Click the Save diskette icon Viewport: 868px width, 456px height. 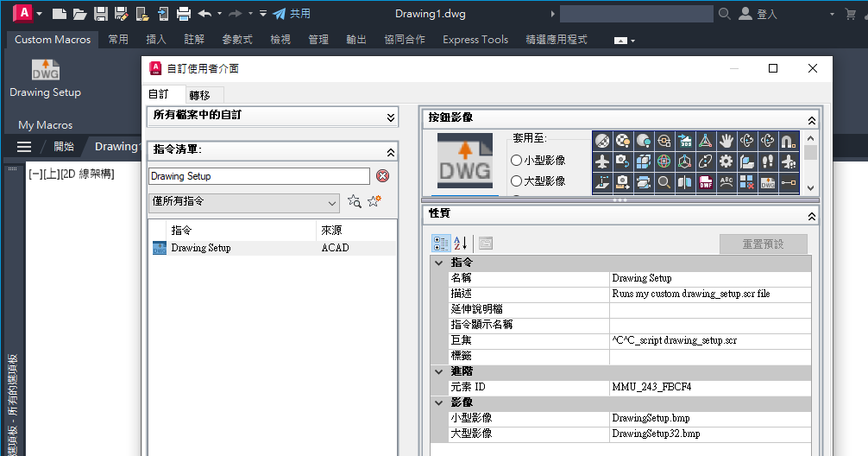pos(101,14)
